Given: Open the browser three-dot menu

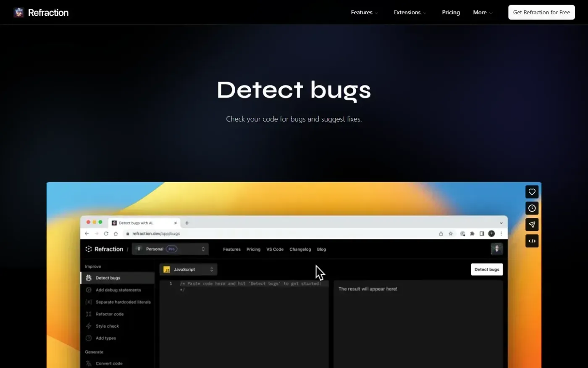Looking at the screenshot, I should tap(501, 234).
